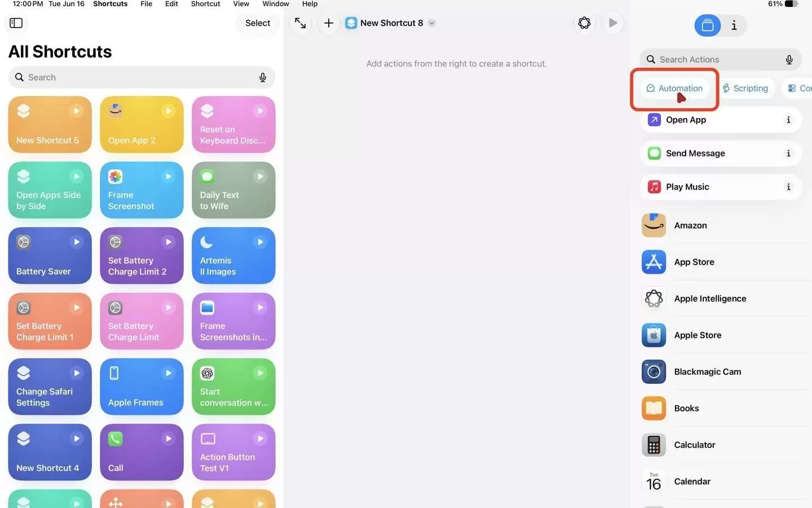Open the View menu
Image resolution: width=812 pixels, height=508 pixels.
[241, 4]
